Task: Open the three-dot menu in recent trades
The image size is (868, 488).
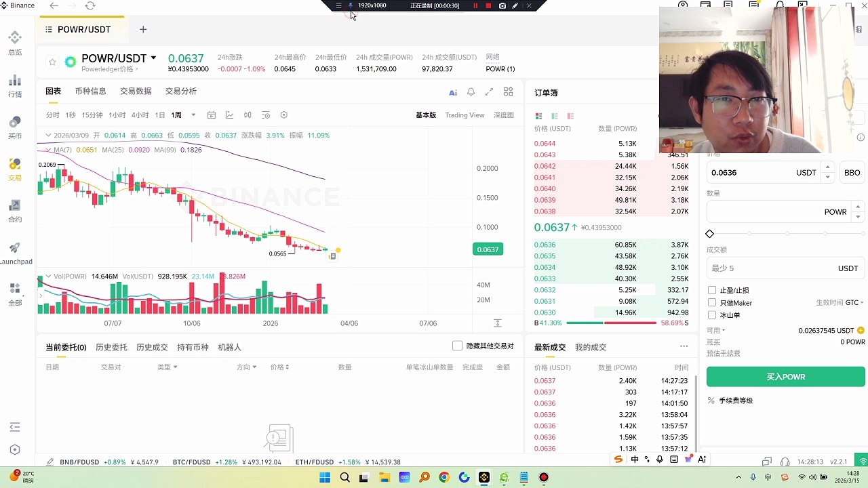Action: [x=684, y=346]
